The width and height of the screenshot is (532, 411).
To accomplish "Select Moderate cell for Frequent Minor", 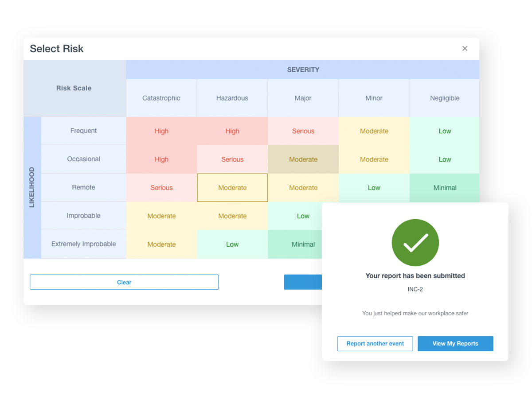I will [x=374, y=131].
